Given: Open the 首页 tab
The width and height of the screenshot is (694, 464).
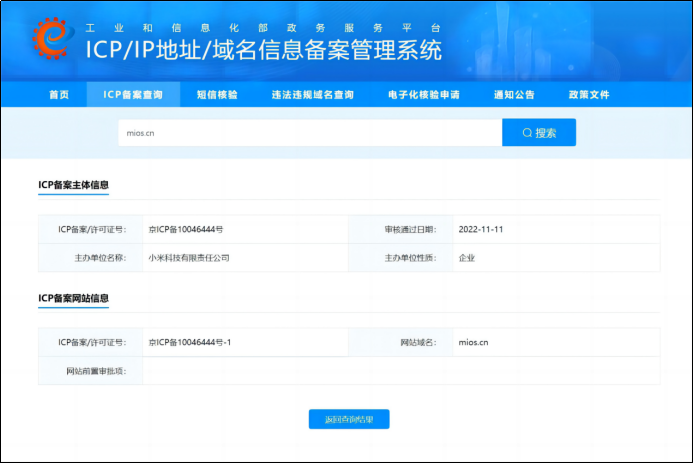Looking at the screenshot, I should [59, 95].
